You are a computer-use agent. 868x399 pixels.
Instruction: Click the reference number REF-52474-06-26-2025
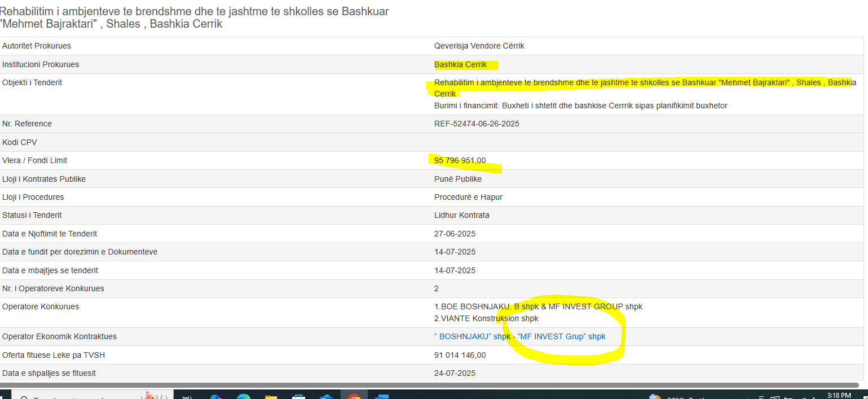[477, 124]
